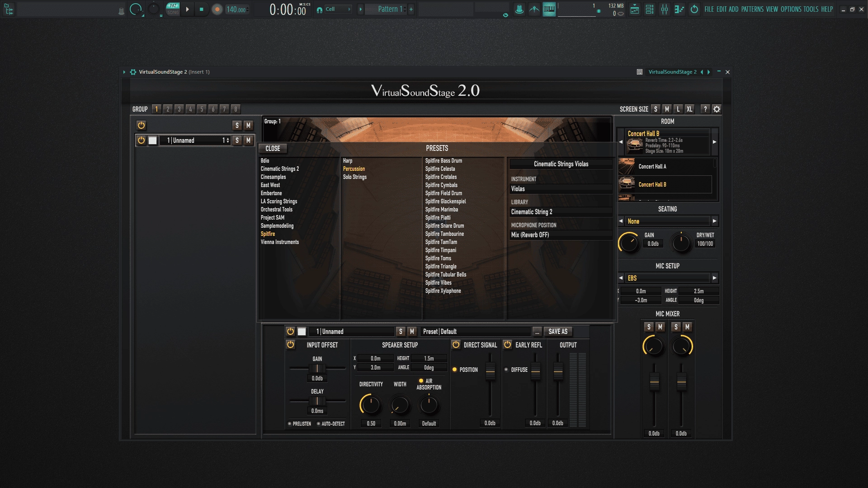
Task: Open the seating None dropdown
Action: coord(667,221)
